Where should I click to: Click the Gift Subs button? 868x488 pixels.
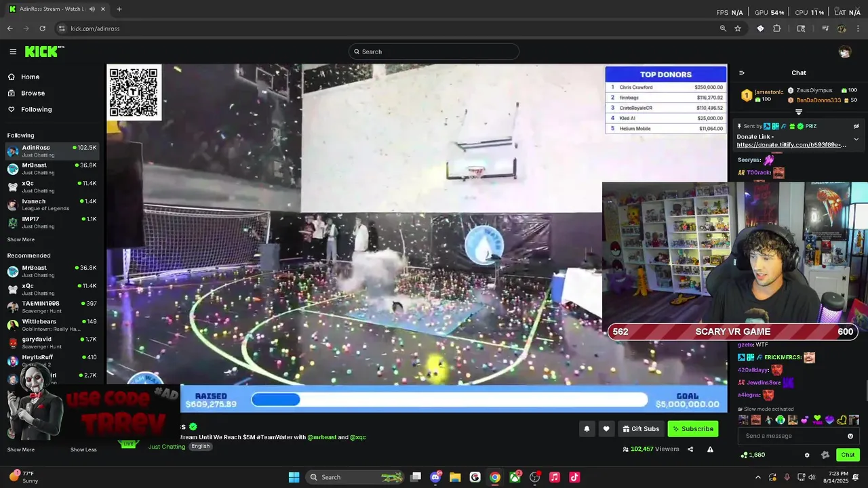(x=641, y=428)
